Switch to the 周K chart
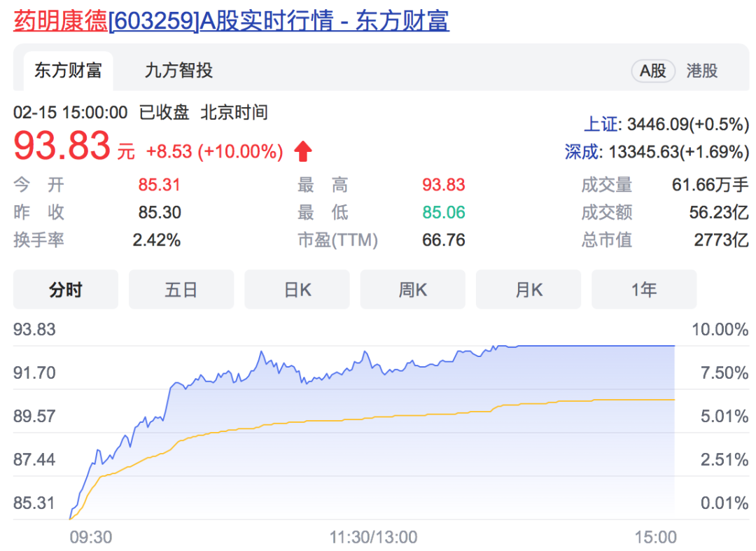The image size is (756, 551). (412, 289)
